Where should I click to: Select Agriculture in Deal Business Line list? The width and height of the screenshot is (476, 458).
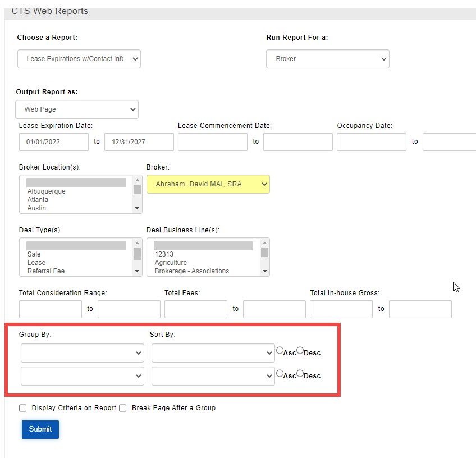point(171,263)
